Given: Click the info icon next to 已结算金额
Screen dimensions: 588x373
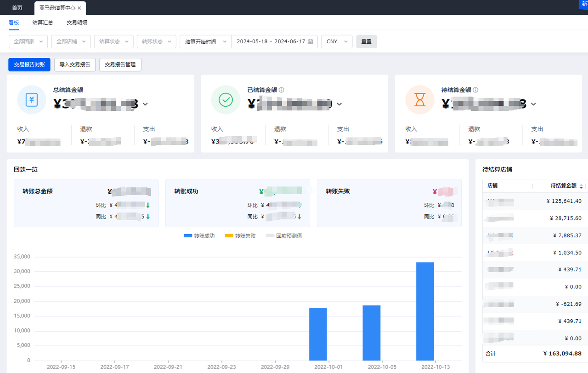Looking at the screenshot, I should 282,90.
